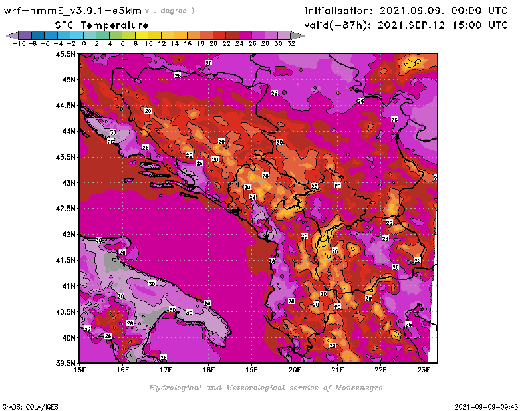Click the gray arrow at the colorbar's upper end
This screenshot has width=532, height=411.
click(297, 35)
